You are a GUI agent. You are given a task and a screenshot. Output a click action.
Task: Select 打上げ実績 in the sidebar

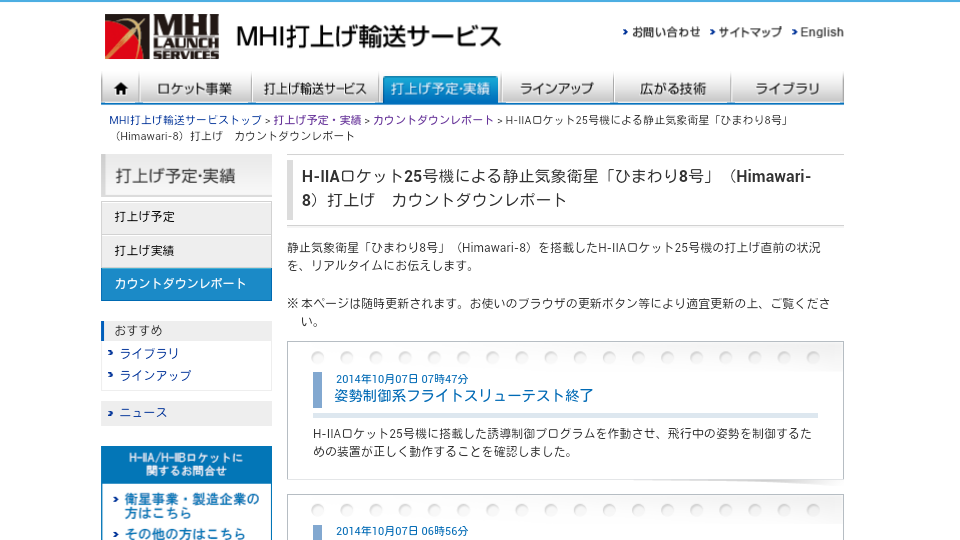186,251
